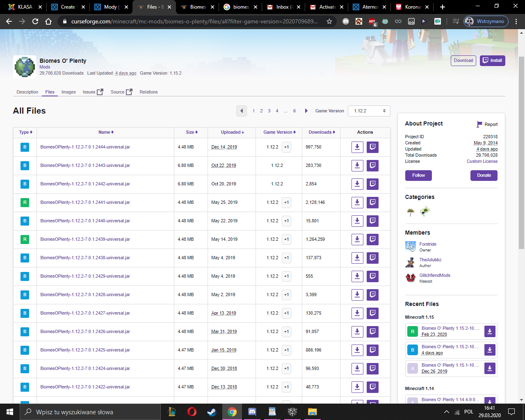
Task: Open Steam from the taskbar
Action: pyautogui.click(x=212, y=412)
